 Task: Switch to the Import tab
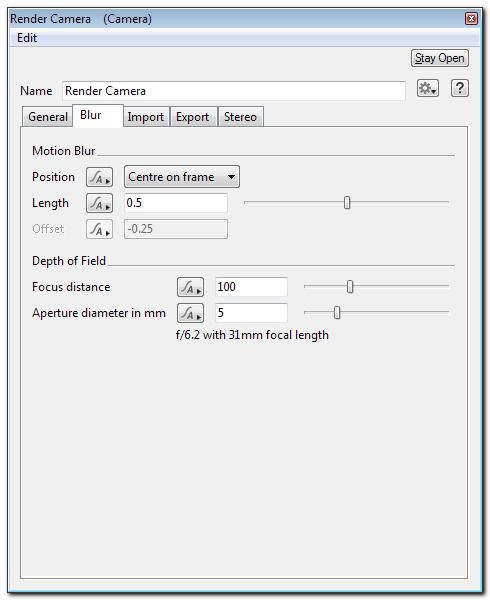pos(146,117)
